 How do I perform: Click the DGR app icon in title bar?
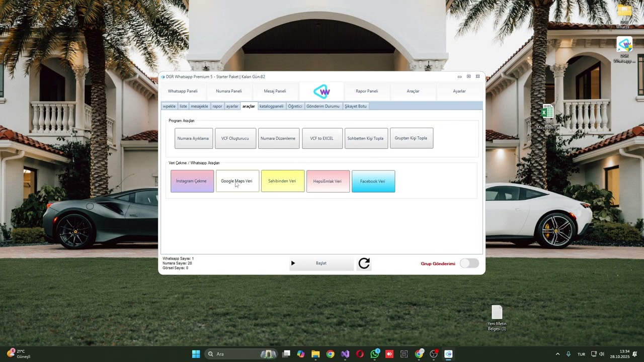tap(163, 77)
